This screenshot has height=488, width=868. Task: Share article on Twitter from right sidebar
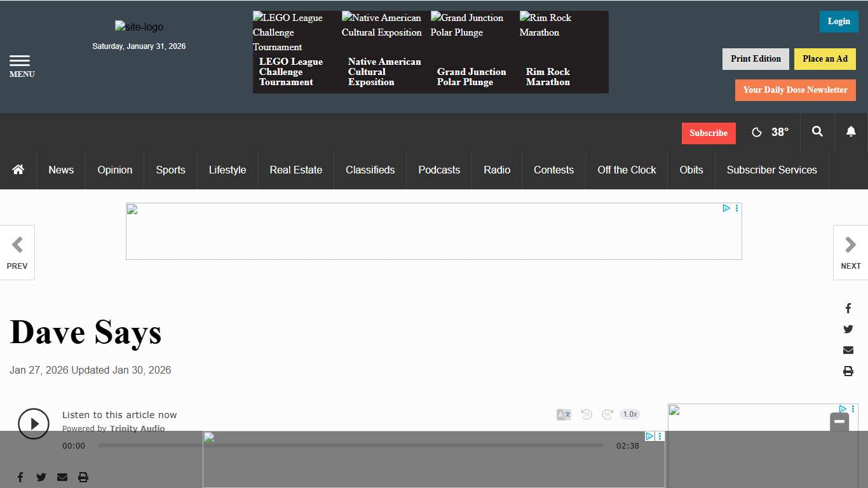[x=848, y=329]
